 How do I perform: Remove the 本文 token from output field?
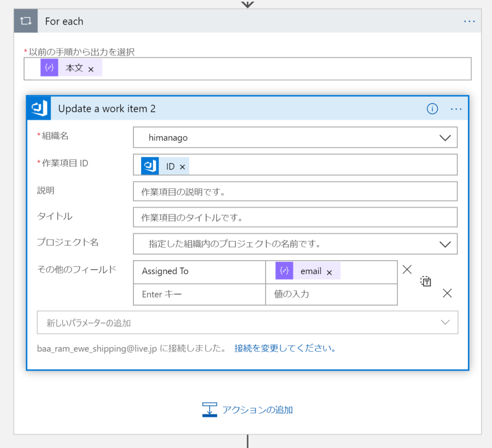[91, 69]
